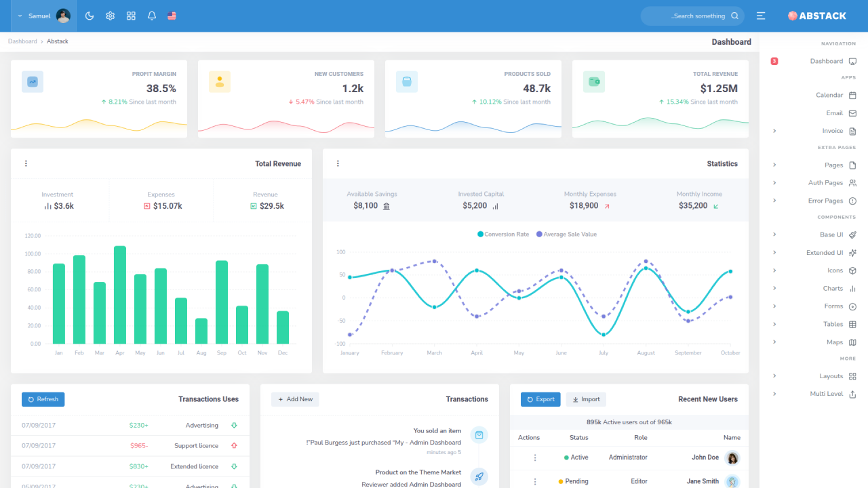Open Samuel user dropdown chevron

tap(19, 16)
